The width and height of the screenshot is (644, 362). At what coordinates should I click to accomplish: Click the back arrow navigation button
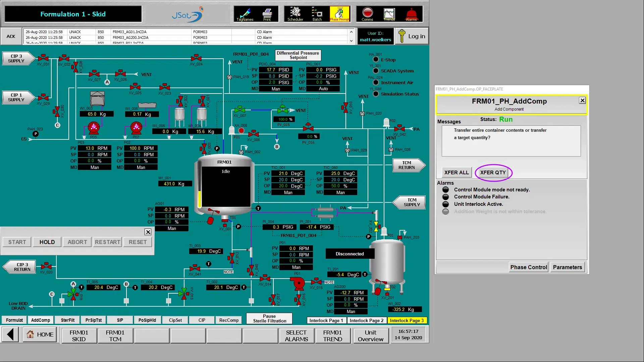tap(10, 335)
